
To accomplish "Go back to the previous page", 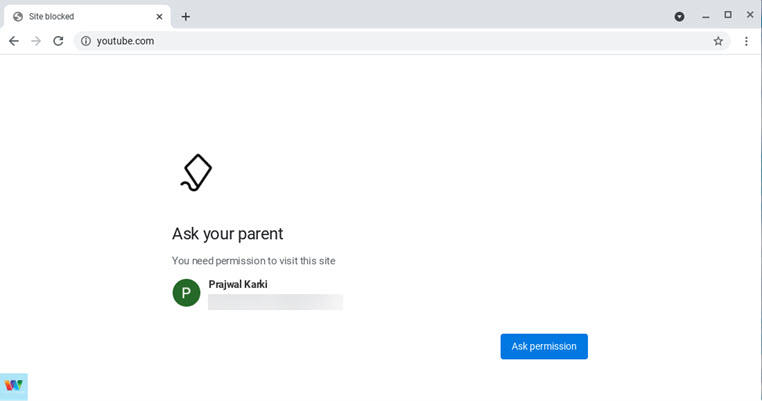I will coord(14,41).
